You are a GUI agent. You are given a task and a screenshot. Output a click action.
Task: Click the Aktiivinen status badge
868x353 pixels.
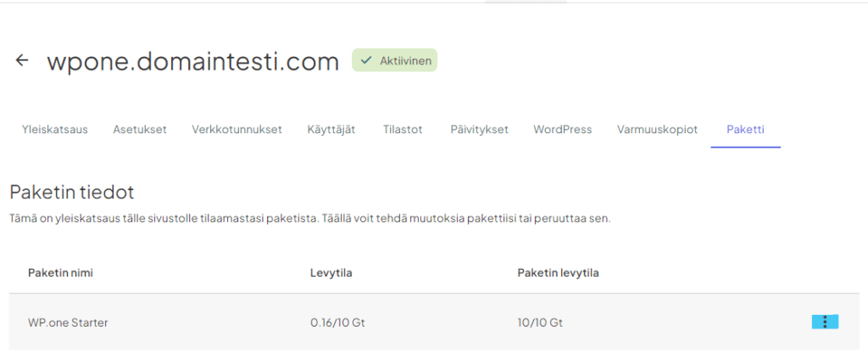(394, 60)
